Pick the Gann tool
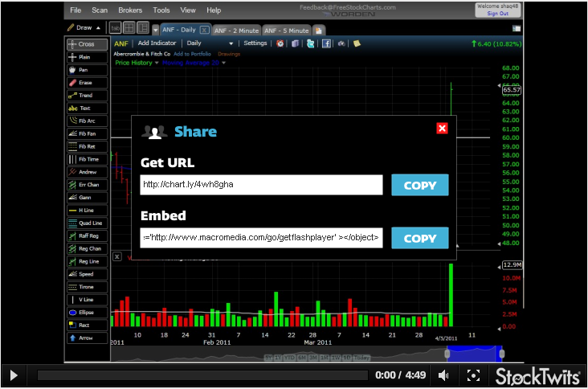588x389 pixels. pos(88,198)
